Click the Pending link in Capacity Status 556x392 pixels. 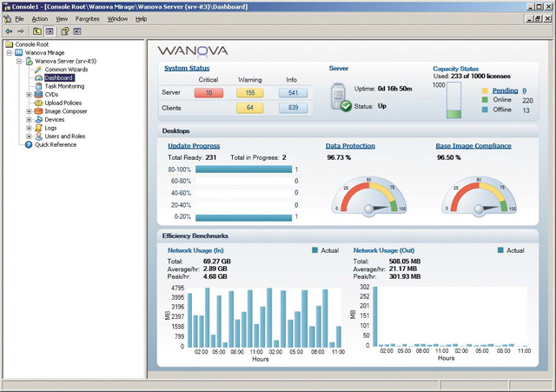pyautogui.click(x=505, y=90)
